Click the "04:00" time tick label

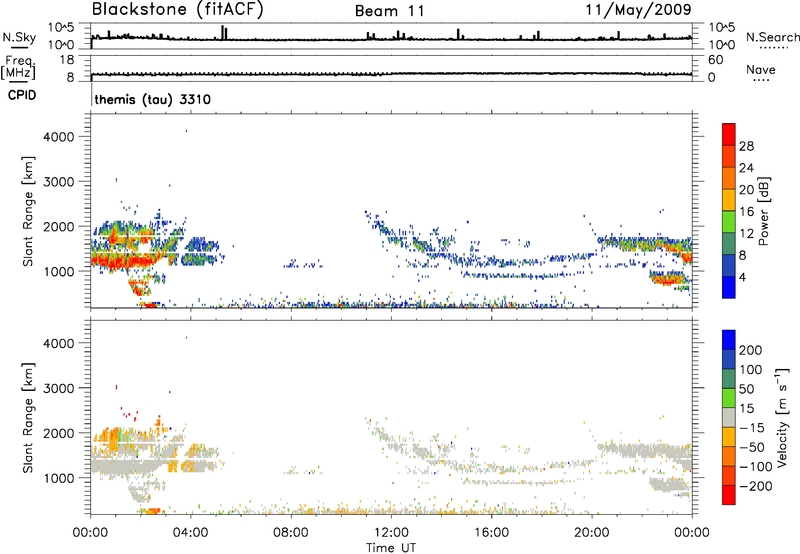(x=191, y=533)
